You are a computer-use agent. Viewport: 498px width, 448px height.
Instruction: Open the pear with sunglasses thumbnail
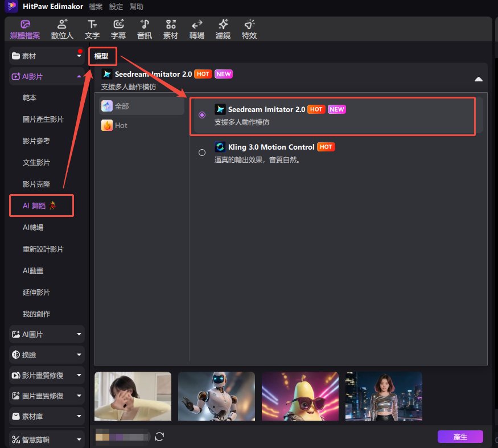[300, 396]
